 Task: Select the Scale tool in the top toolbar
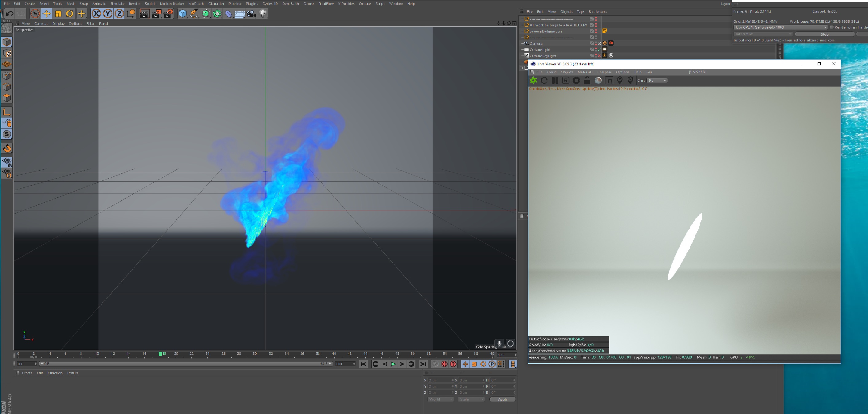click(x=58, y=14)
